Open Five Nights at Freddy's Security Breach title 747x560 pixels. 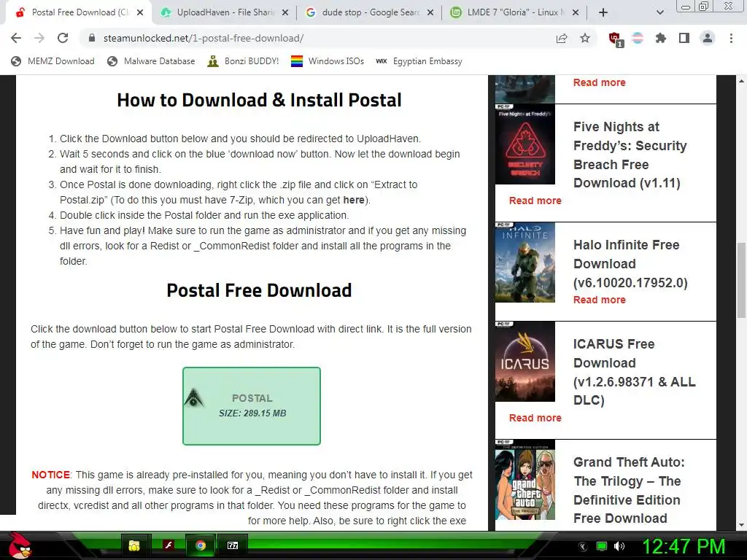pos(630,155)
